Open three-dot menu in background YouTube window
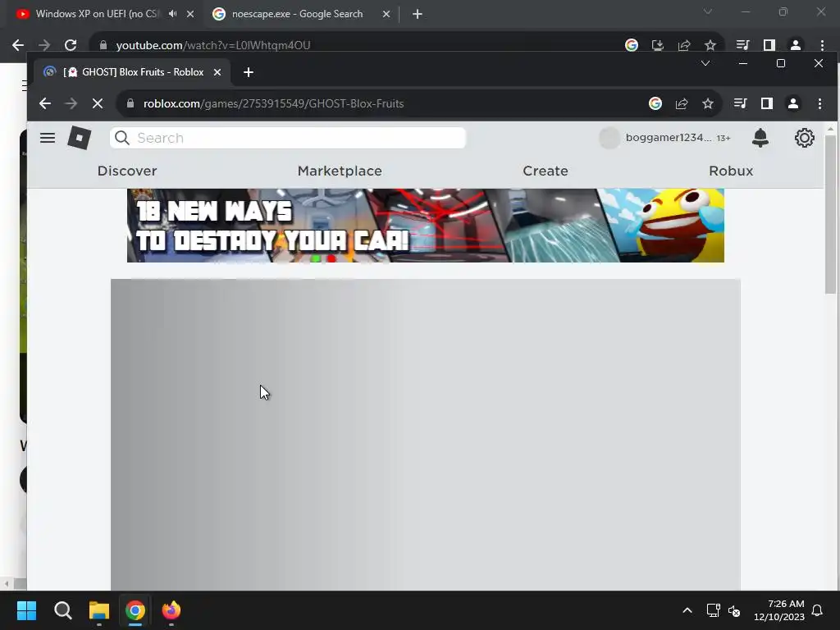The width and height of the screenshot is (840, 630). click(822, 45)
